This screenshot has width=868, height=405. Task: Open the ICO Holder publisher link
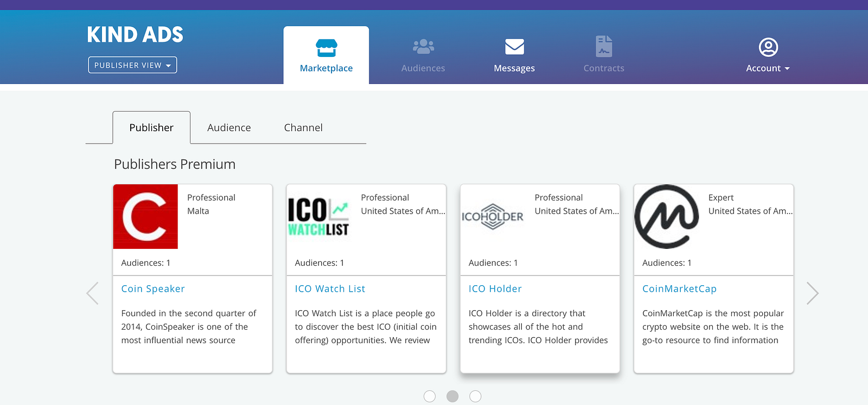(495, 289)
